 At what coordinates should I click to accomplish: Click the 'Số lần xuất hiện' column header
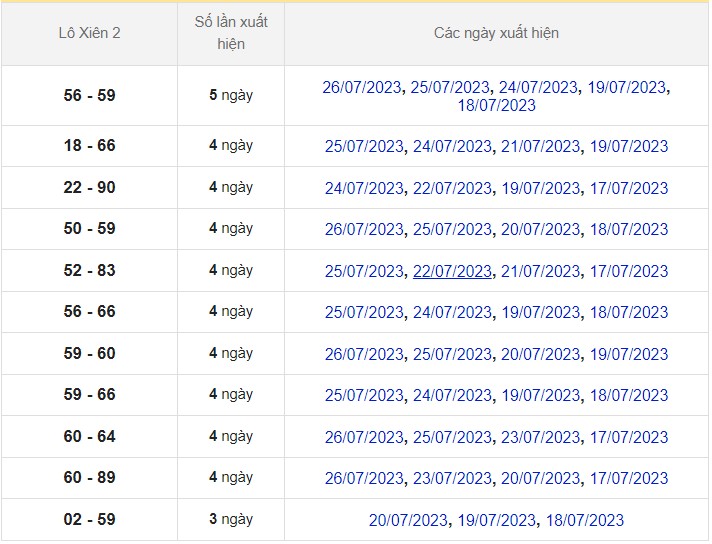pyautogui.click(x=231, y=33)
